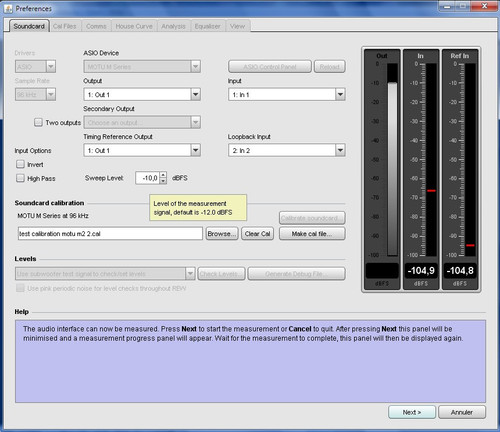Close the Preferences window
This screenshot has width=500, height=432.
(x=484, y=6)
